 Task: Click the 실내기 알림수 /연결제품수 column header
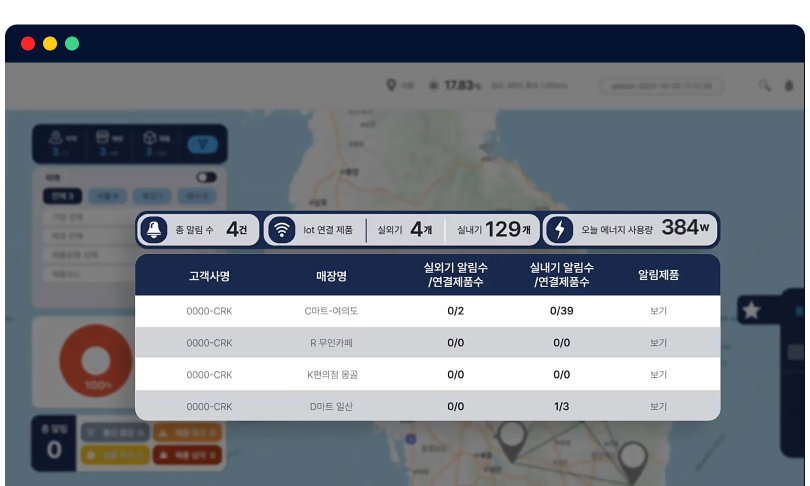coord(562,275)
